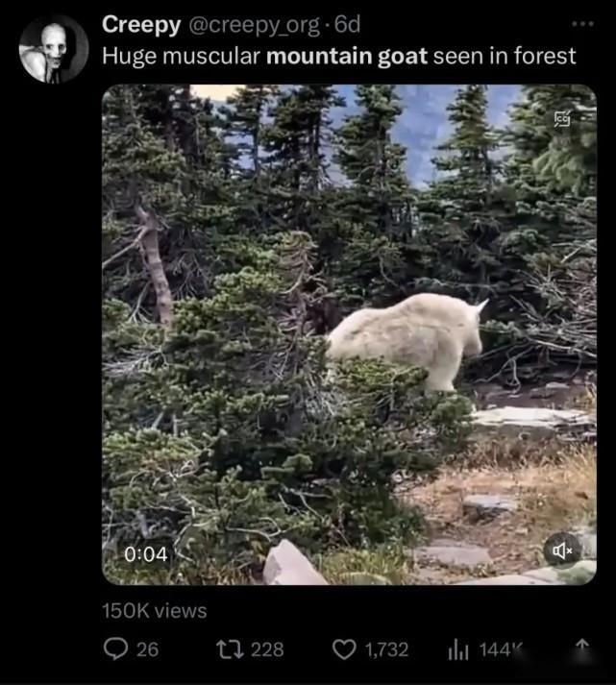Open the view analytics bar chart icon
This screenshot has height=685, width=616.
click(459, 650)
